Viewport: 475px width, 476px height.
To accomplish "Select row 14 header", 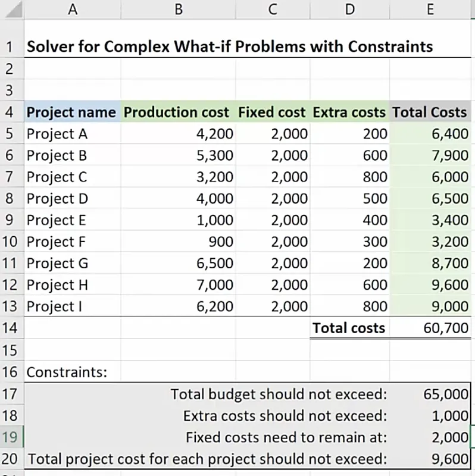I will click(x=11, y=328).
